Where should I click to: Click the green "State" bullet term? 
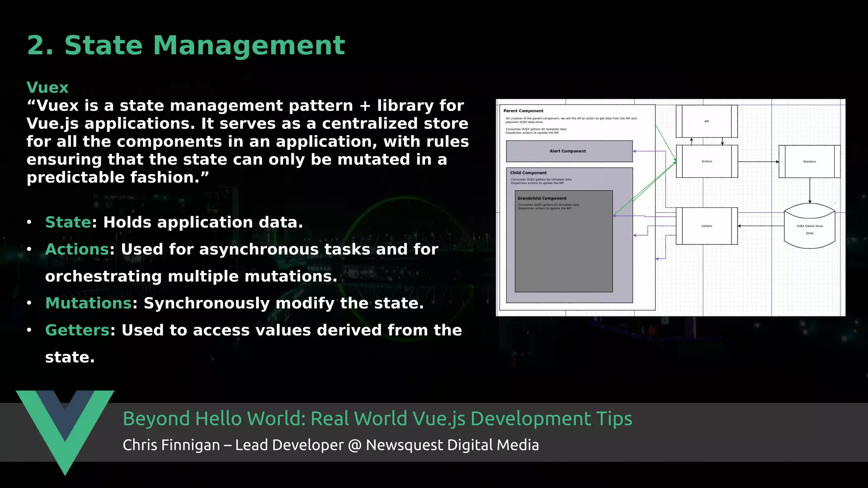coord(68,222)
